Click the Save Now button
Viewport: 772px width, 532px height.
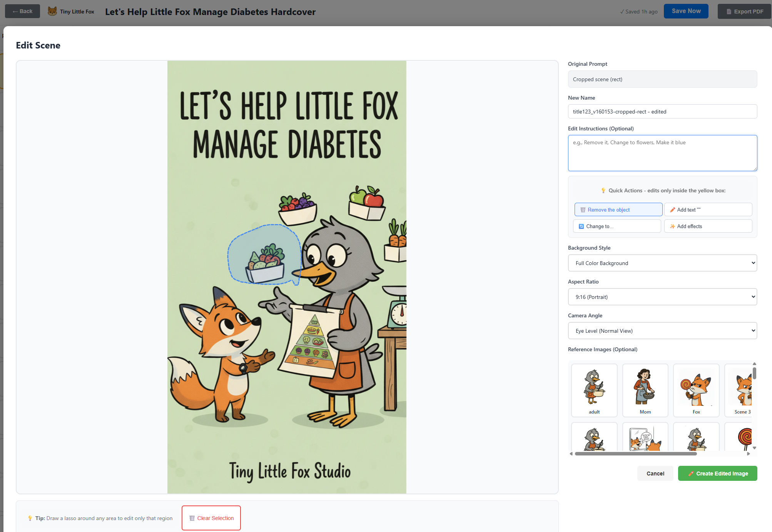click(x=686, y=11)
